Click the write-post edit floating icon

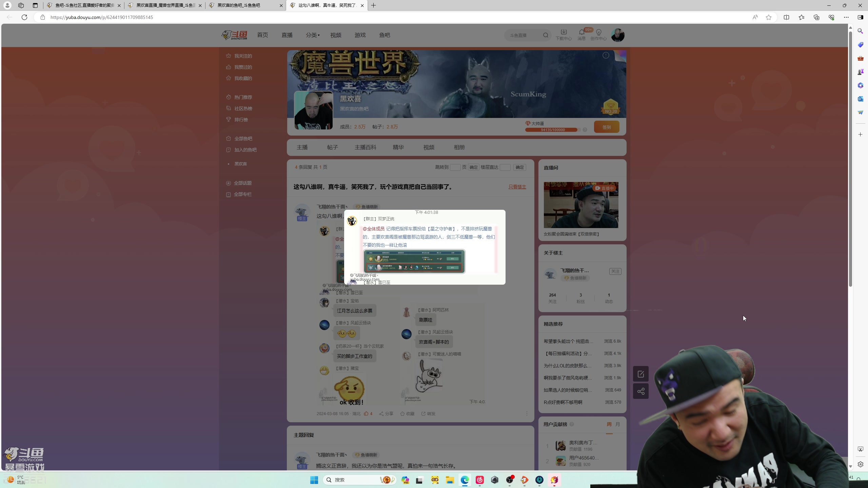tap(640, 374)
